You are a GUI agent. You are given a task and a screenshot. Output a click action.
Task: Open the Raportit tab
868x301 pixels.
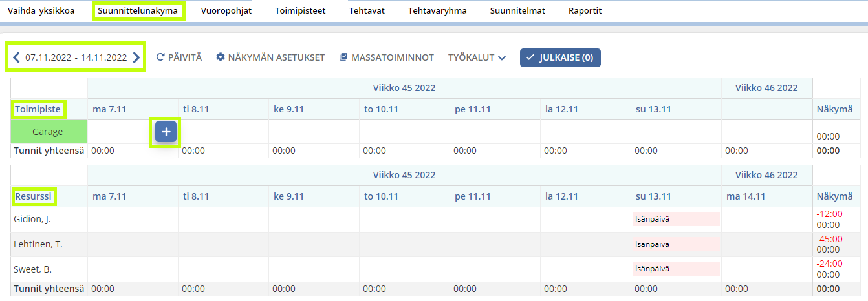click(585, 11)
